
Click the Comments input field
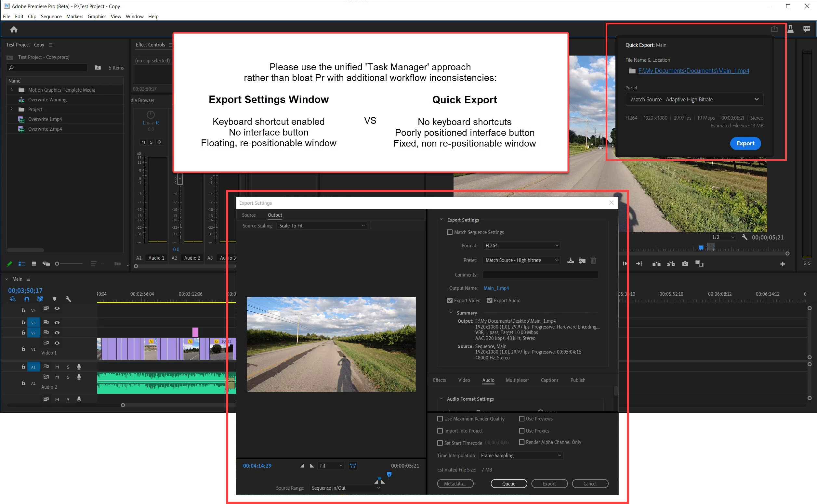coord(540,275)
